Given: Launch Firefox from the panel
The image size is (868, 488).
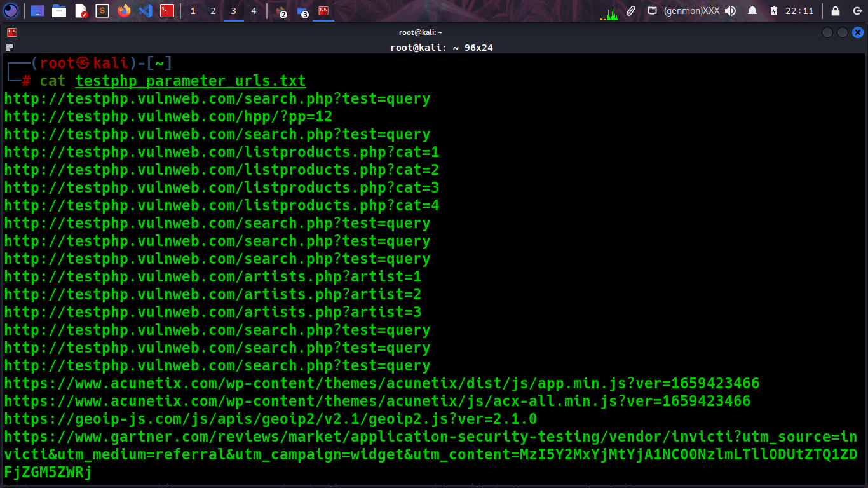Looking at the screenshot, I should (124, 10).
